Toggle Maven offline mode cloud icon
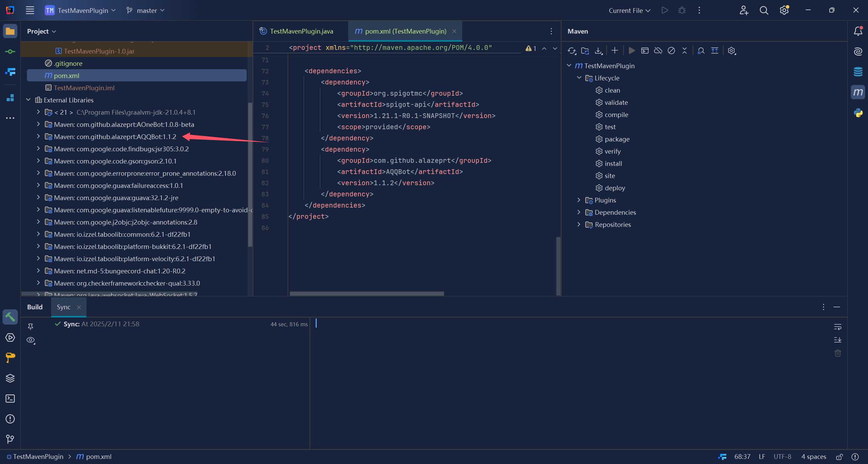Screen dimensions: 868x464 click(x=658, y=51)
